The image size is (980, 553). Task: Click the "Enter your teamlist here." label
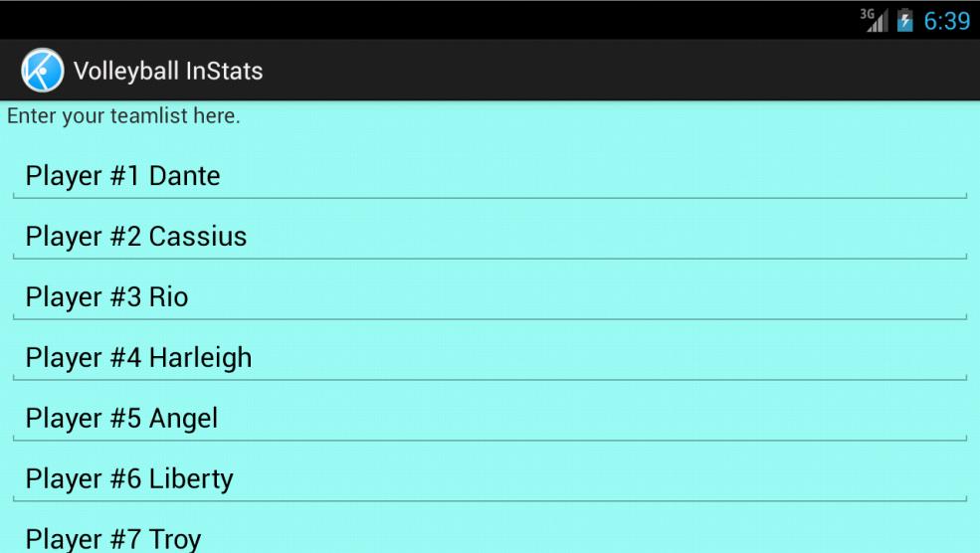pyautogui.click(x=123, y=116)
